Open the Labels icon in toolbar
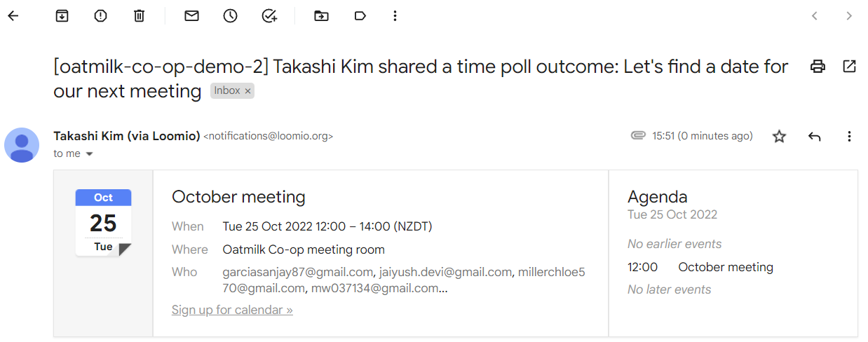The width and height of the screenshot is (868, 342). (360, 15)
